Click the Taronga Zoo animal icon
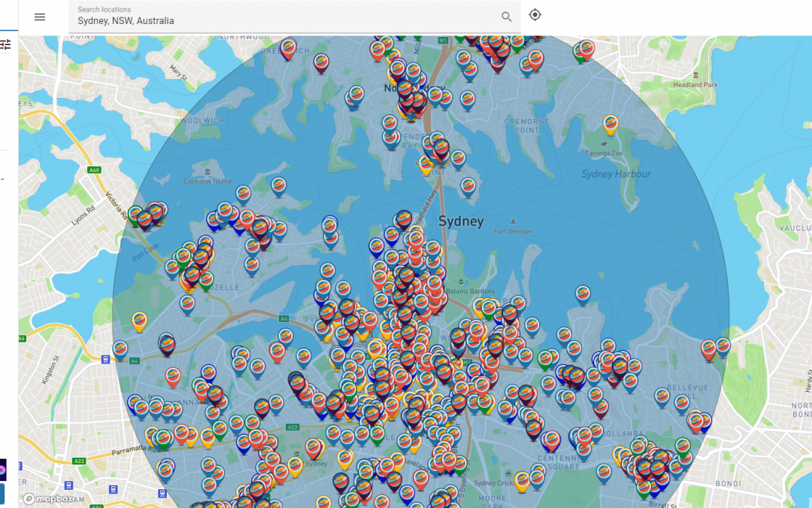The image size is (812, 508). [x=603, y=143]
